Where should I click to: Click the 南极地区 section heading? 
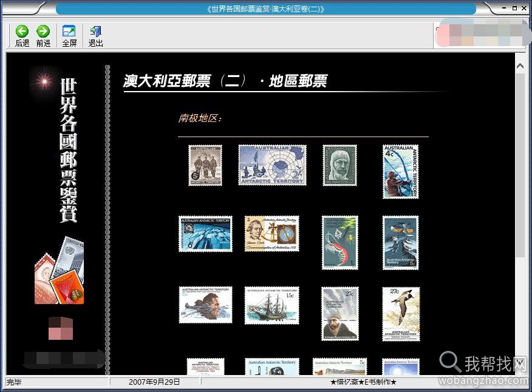(200, 118)
